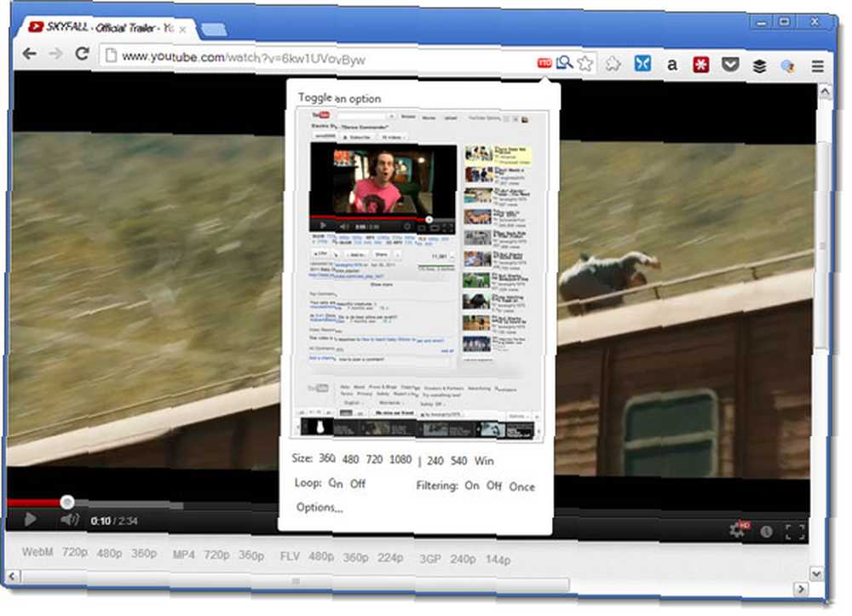Viewport: 852px width, 616px height.
Task: Click the new tab button
Action: [x=214, y=29]
